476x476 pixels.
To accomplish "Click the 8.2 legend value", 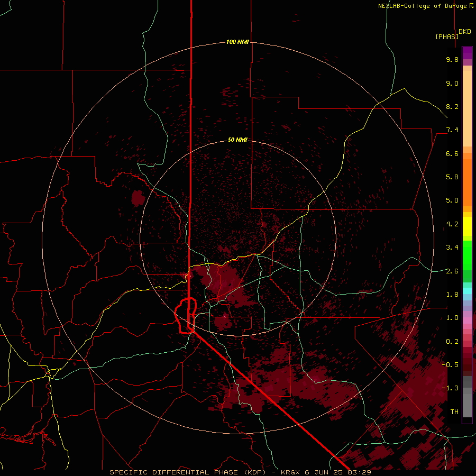I will tap(452, 106).
